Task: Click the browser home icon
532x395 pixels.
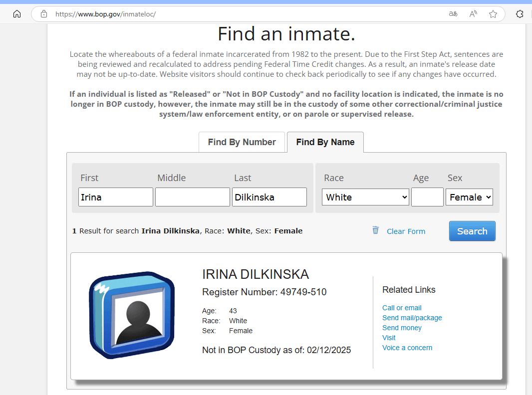Action: coord(17,14)
